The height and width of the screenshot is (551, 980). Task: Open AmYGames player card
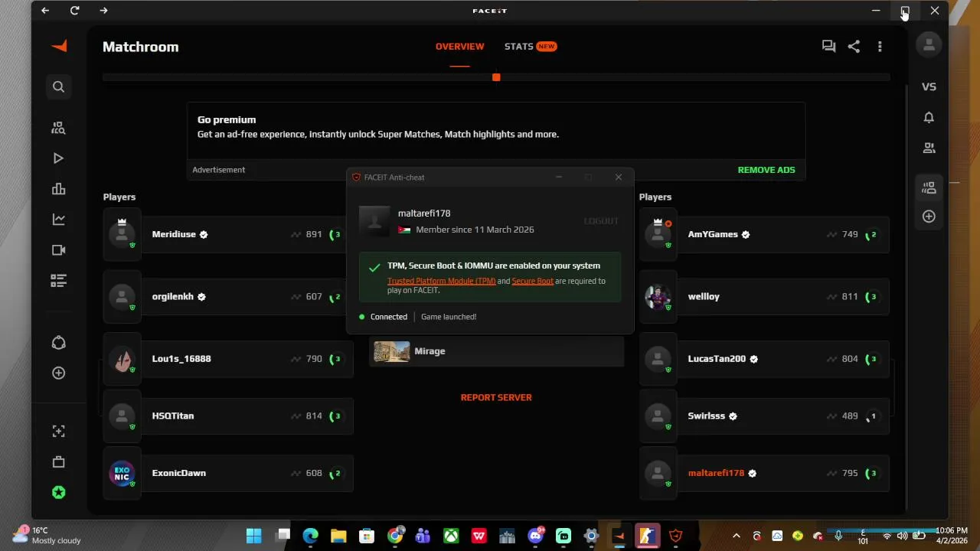click(x=764, y=234)
